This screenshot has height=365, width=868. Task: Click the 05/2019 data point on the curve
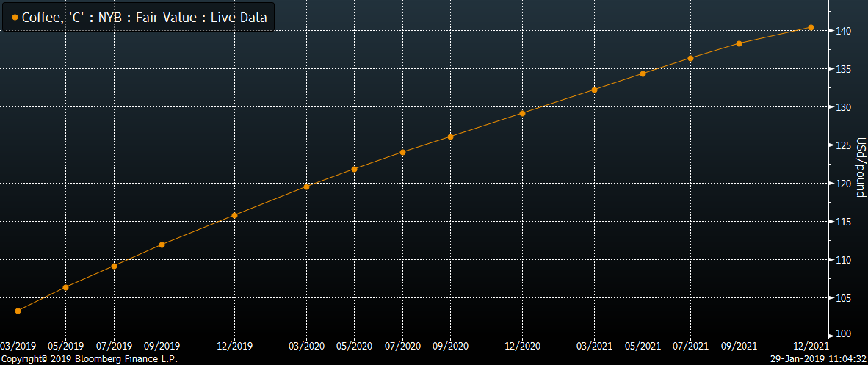tap(66, 287)
